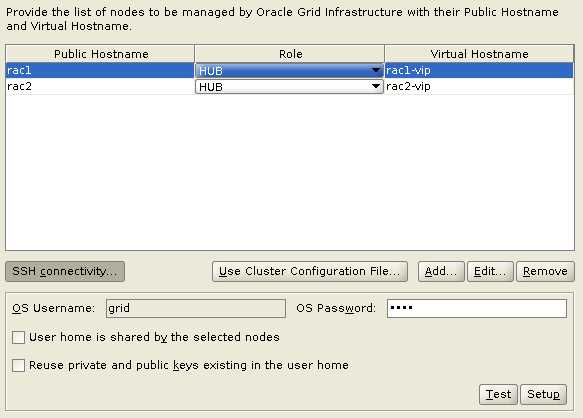Screen dimensions: 583x418
Task: Click the rac1-vip virtual hostname cell
Action: [x=479, y=70]
